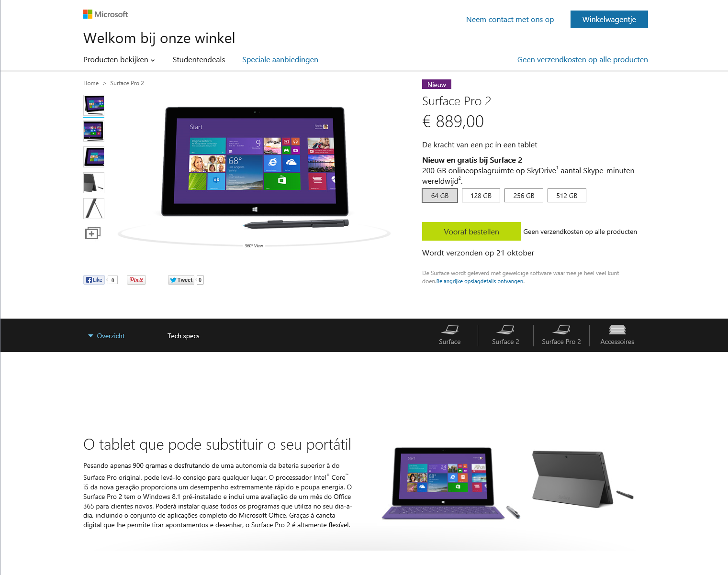Open the image gallery expand icon
The image size is (728, 575).
(x=93, y=233)
